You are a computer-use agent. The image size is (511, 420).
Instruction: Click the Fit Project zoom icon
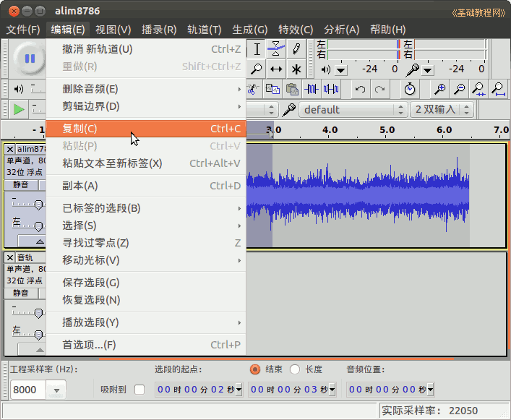pyautogui.click(x=498, y=89)
